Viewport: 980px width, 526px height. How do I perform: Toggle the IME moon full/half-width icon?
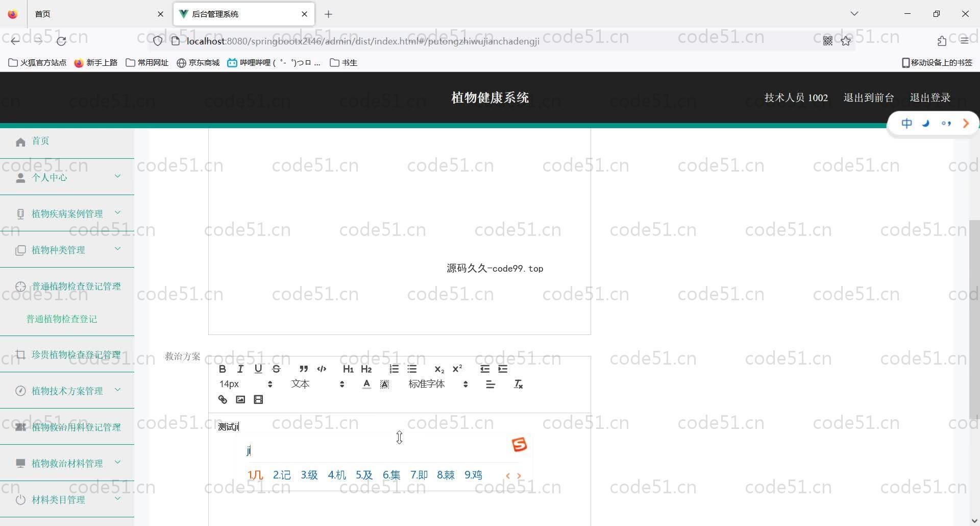pyautogui.click(x=926, y=123)
